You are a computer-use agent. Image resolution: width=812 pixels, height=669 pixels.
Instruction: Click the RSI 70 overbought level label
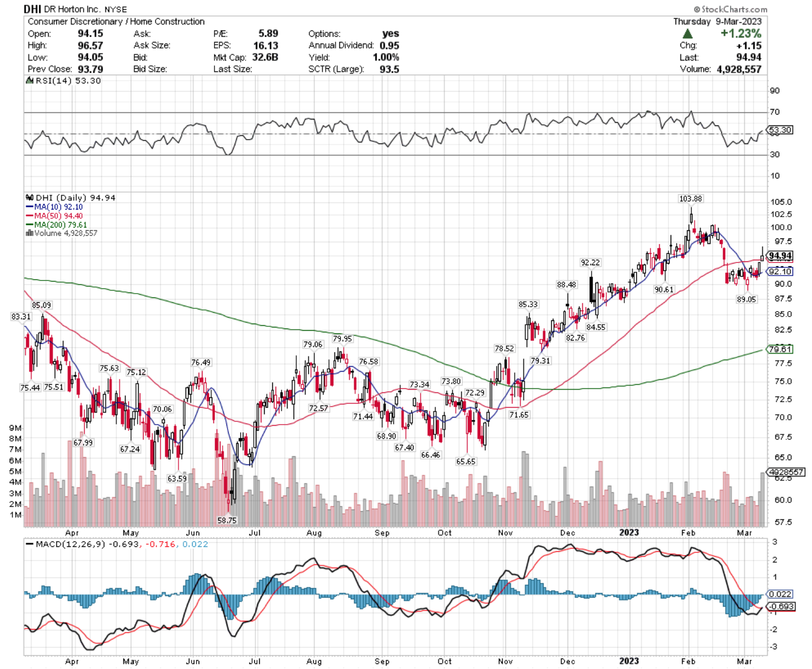click(774, 112)
